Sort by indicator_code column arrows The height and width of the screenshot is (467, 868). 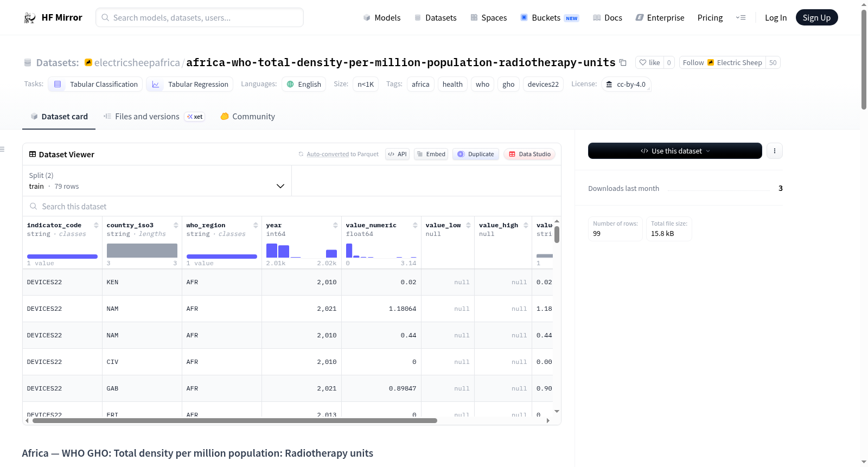(x=96, y=225)
